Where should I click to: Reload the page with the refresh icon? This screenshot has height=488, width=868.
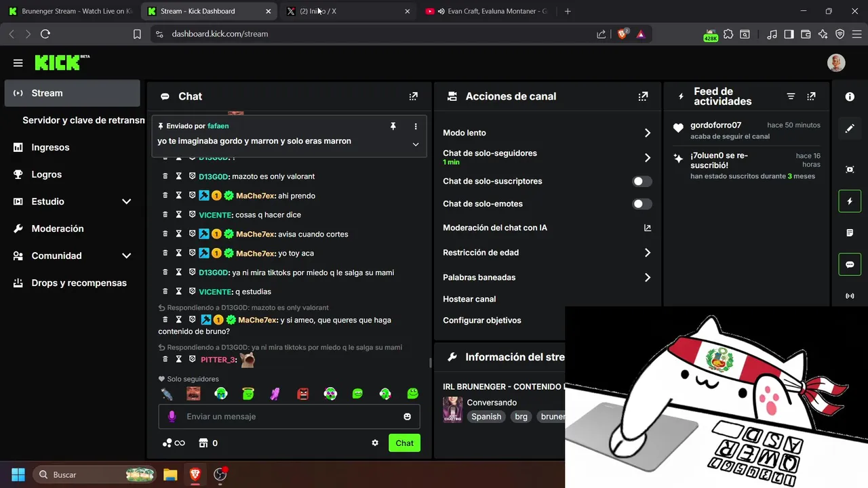[x=45, y=34]
